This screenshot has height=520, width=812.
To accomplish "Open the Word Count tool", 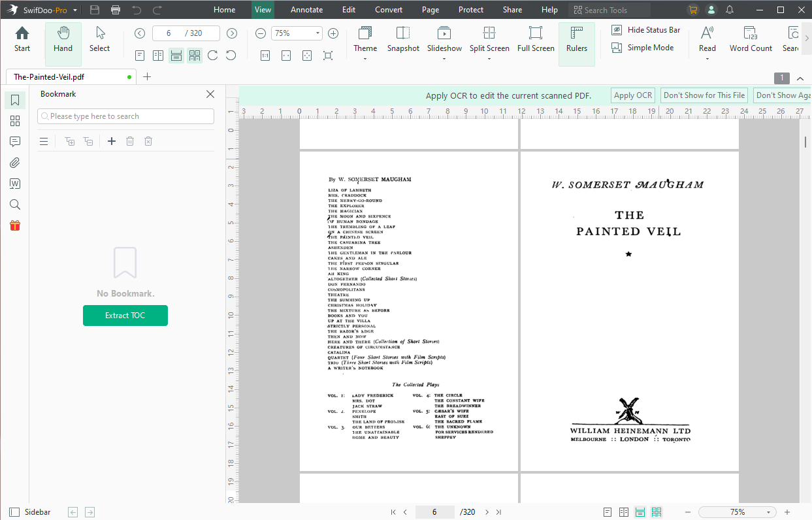I will click(x=751, y=39).
